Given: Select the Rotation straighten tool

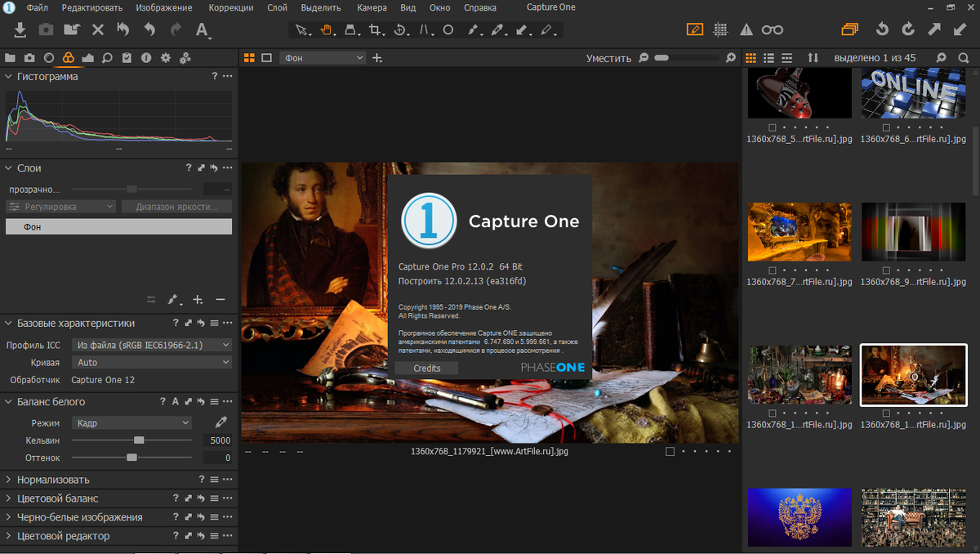Looking at the screenshot, I should [x=400, y=30].
